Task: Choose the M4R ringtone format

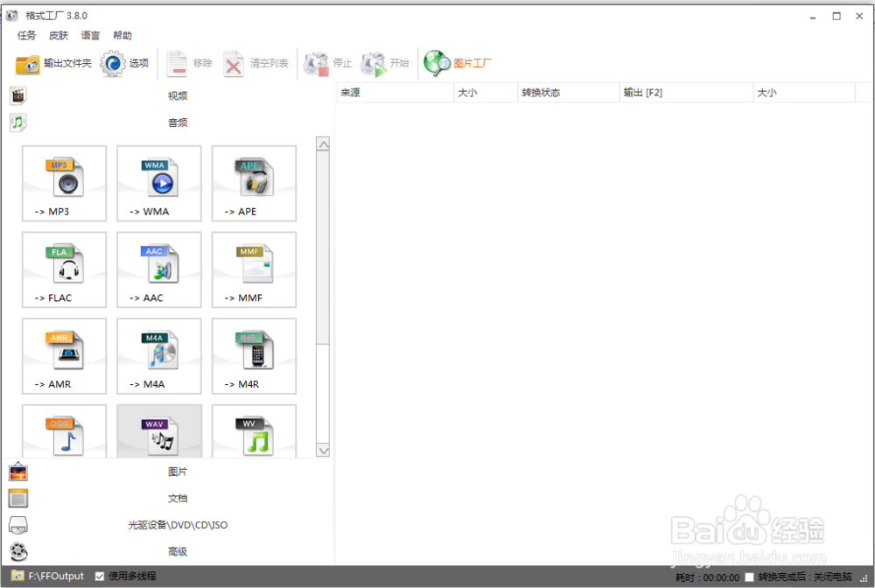Action: pyautogui.click(x=253, y=356)
